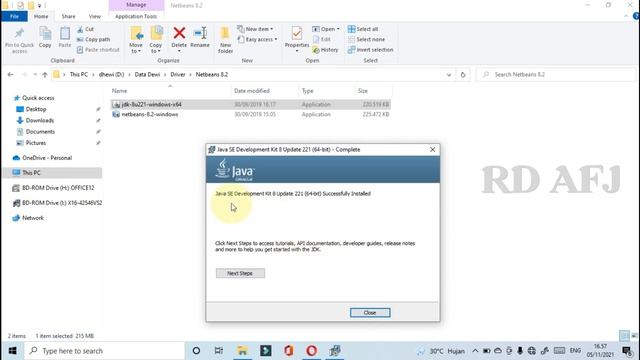Switch to the Share tab
640x360 pixels.
click(68, 16)
